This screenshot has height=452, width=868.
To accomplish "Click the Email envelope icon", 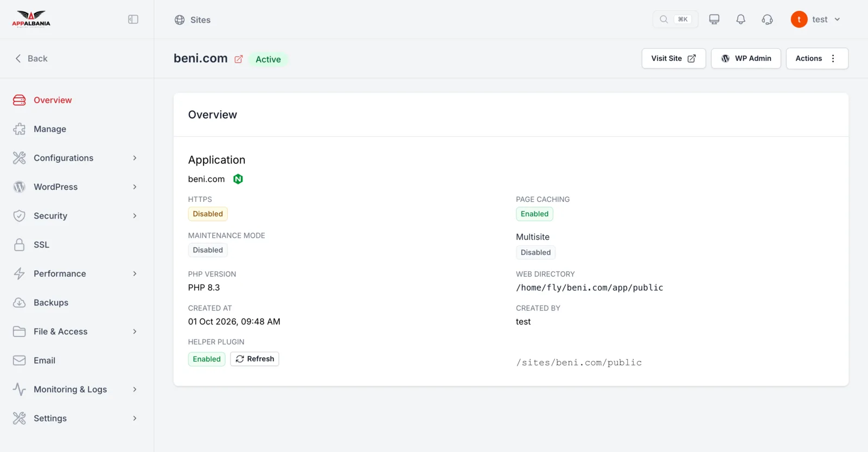I will click(19, 361).
